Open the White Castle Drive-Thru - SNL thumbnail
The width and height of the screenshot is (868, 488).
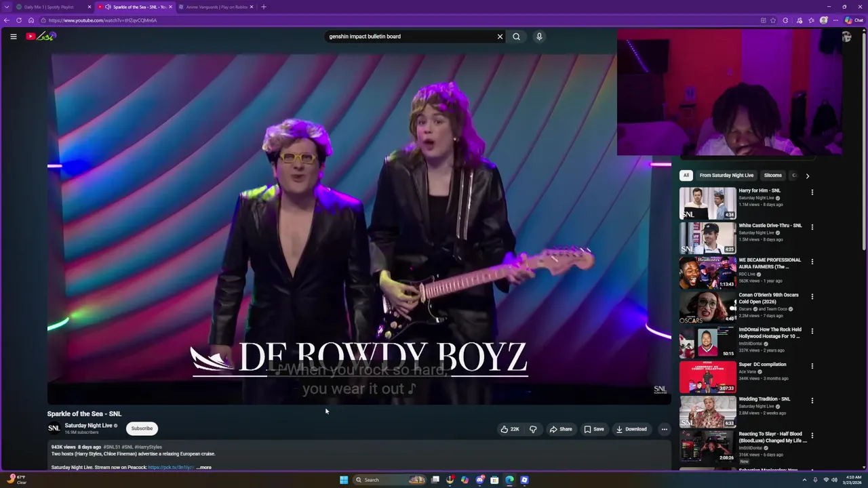click(707, 238)
